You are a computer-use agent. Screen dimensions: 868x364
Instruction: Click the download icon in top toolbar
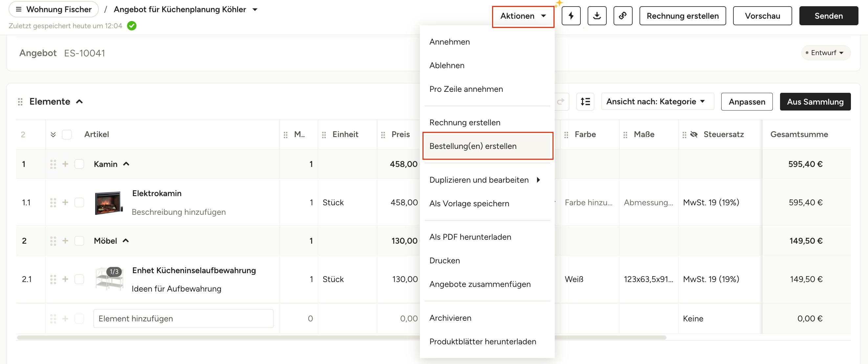pos(597,16)
